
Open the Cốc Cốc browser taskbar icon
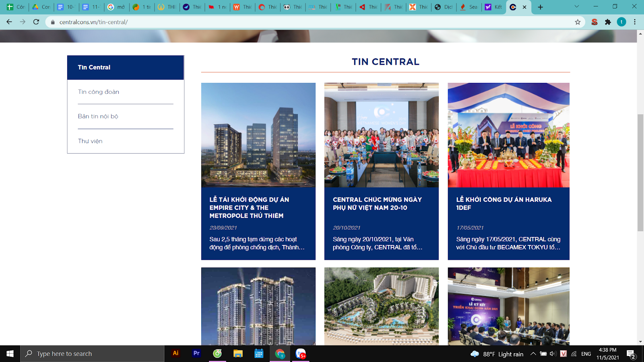(x=217, y=354)
